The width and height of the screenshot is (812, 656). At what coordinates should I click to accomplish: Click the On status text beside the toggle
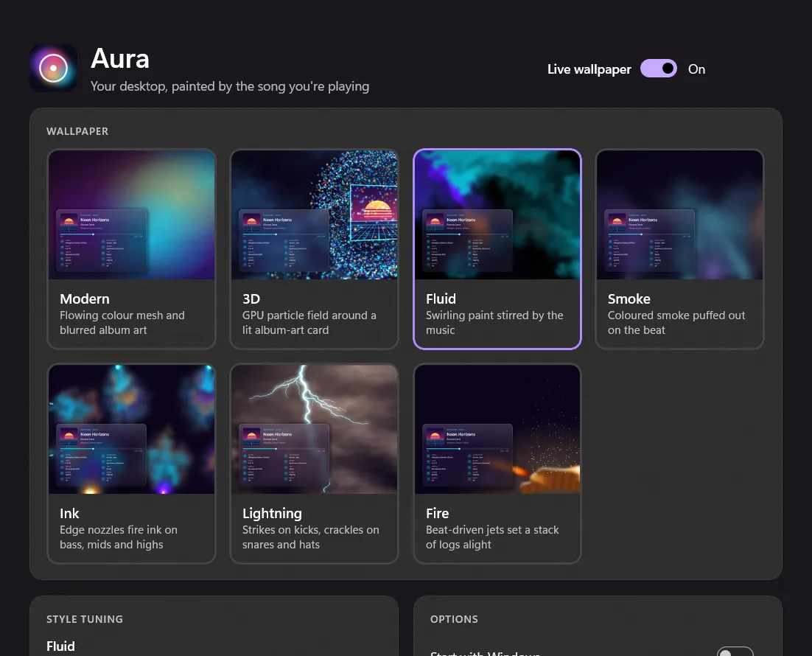coord(696,69)
